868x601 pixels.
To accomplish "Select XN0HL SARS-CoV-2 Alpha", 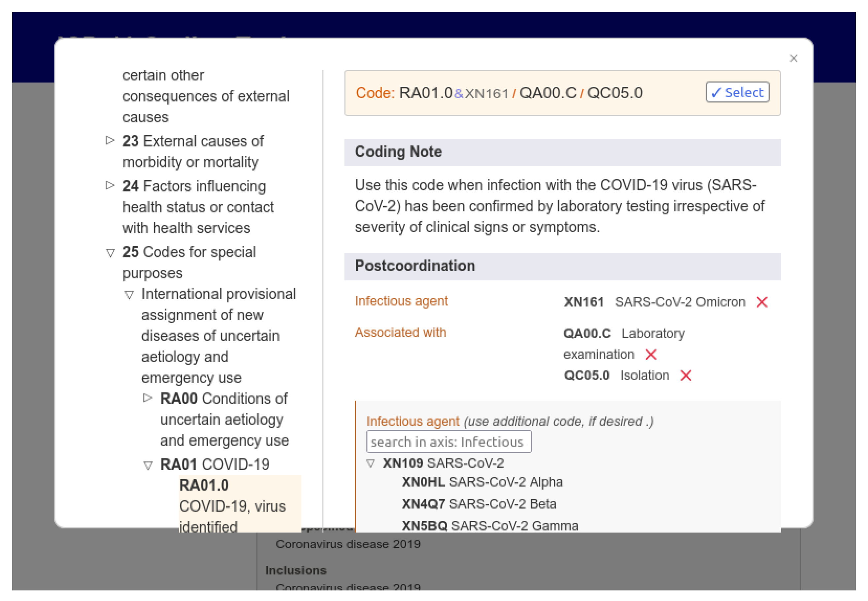I will click(x=482, y=482).
